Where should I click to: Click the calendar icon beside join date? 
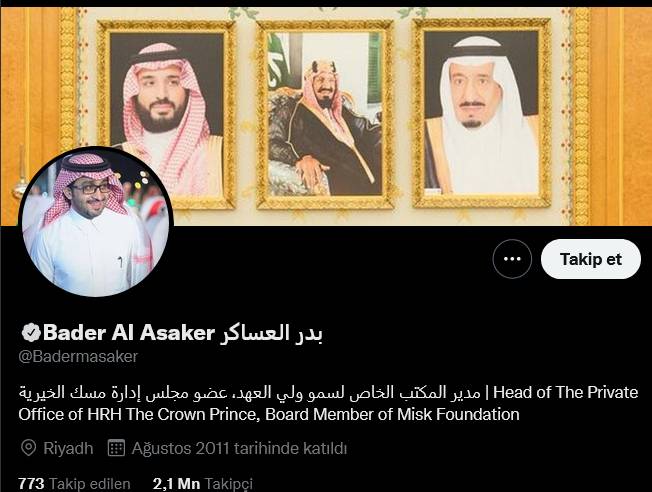point(116,448)
